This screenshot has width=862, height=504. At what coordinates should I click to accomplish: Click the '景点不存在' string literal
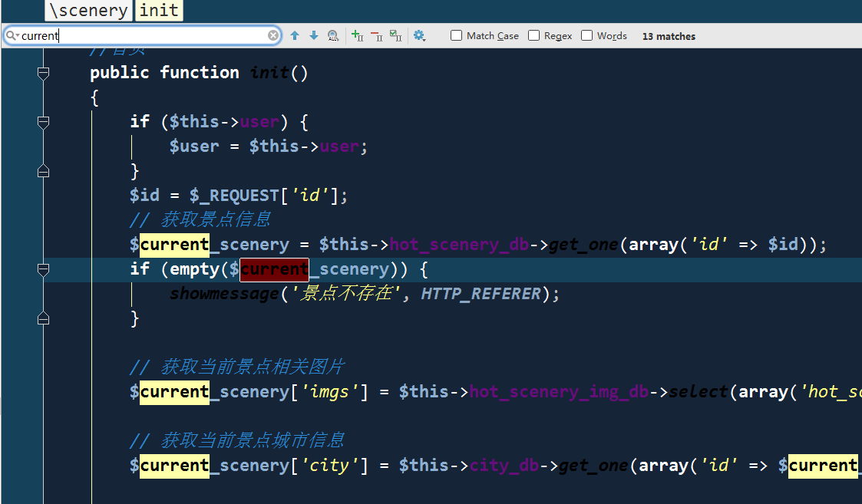point(345,294)
